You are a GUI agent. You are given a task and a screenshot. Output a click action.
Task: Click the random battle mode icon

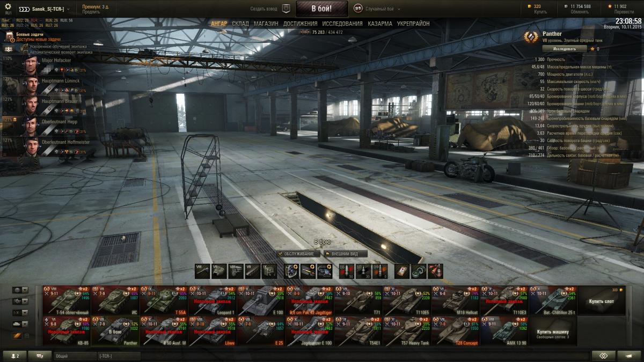click(x=358, y=9)
